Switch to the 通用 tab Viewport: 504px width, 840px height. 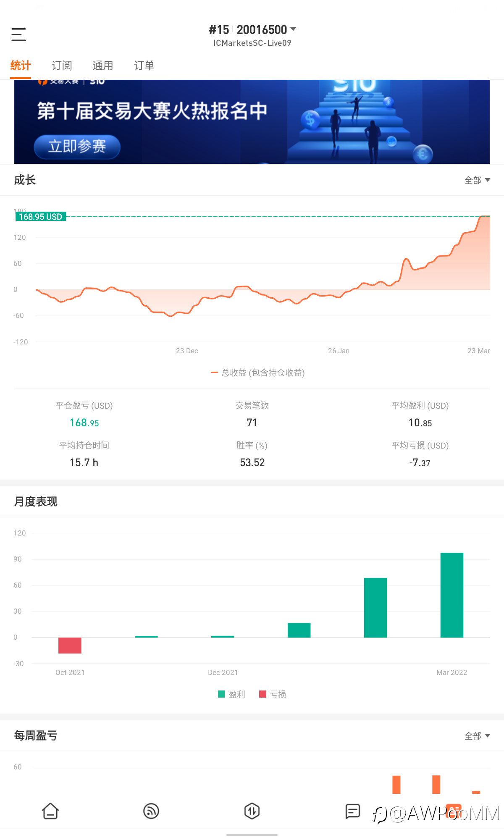click(x=103, y=66)
